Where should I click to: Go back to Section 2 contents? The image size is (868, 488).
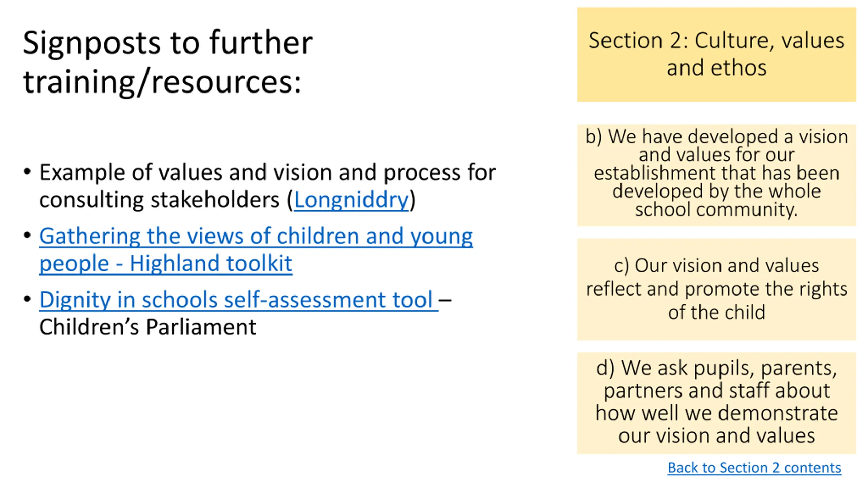pos(754,468)
